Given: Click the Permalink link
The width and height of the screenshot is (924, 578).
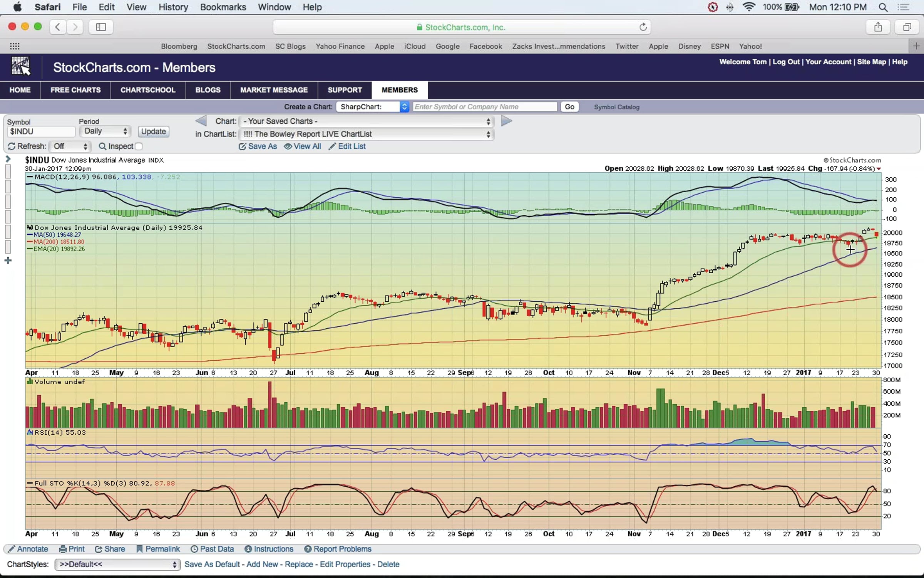Looking at the screenshot, I should [x=158, y=549].
